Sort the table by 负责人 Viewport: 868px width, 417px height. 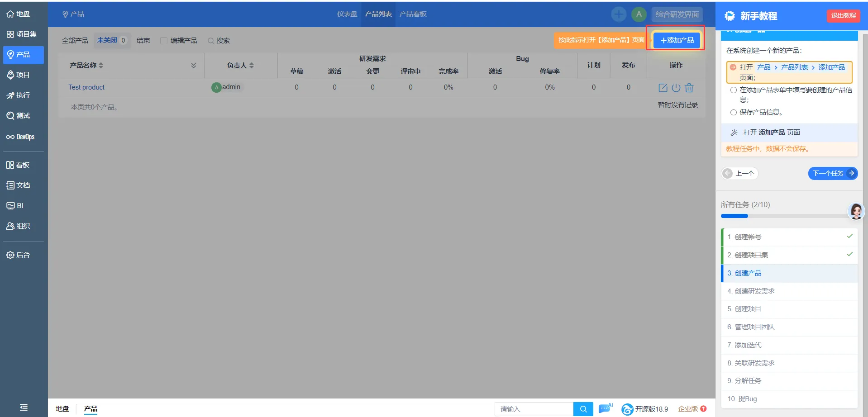(x=240, y=66)
